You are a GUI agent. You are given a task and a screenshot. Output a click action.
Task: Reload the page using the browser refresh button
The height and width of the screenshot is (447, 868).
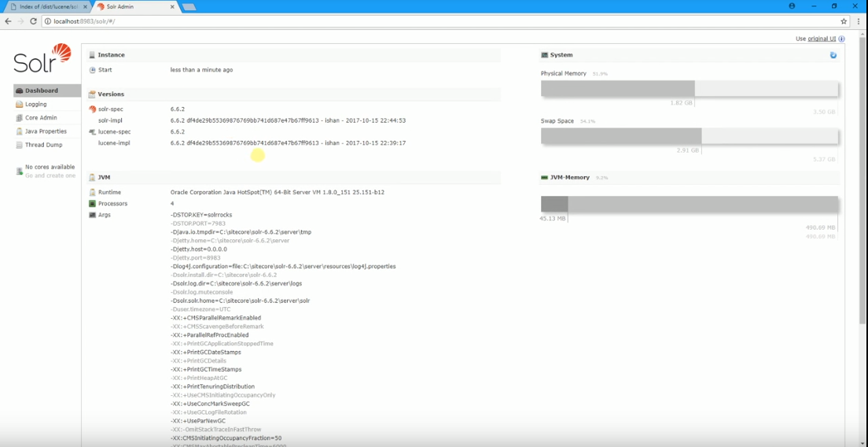34,21
